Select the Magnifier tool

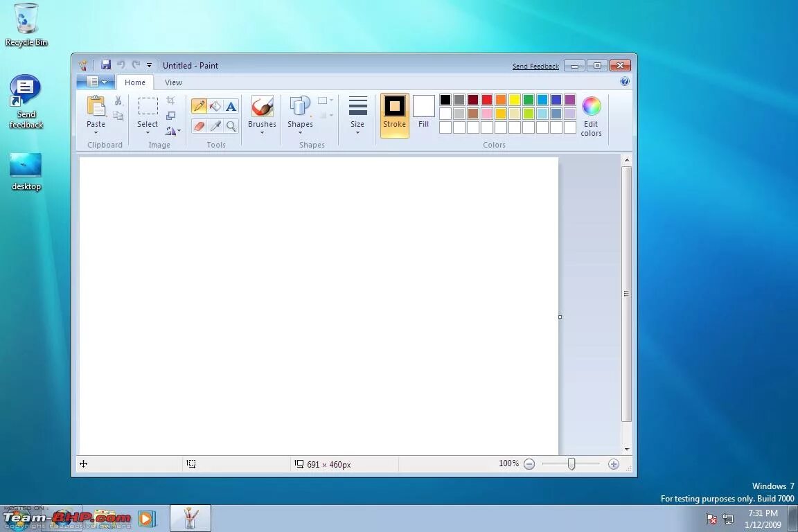231,126
